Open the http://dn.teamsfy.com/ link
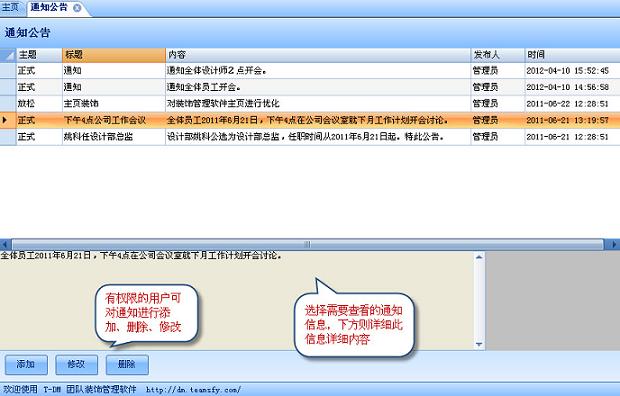Image resolution: width=620 pixels, height=396 pixels. click(x=193, y=390)
